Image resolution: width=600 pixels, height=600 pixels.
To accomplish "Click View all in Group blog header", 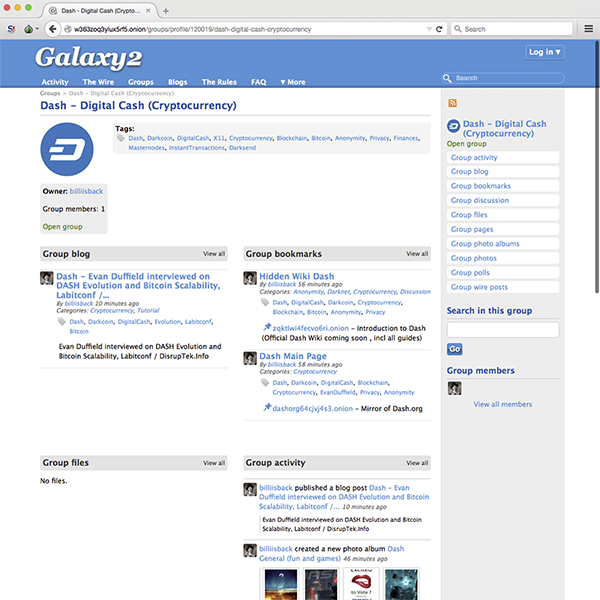I will pyautogui.click(x=214, y=254).
